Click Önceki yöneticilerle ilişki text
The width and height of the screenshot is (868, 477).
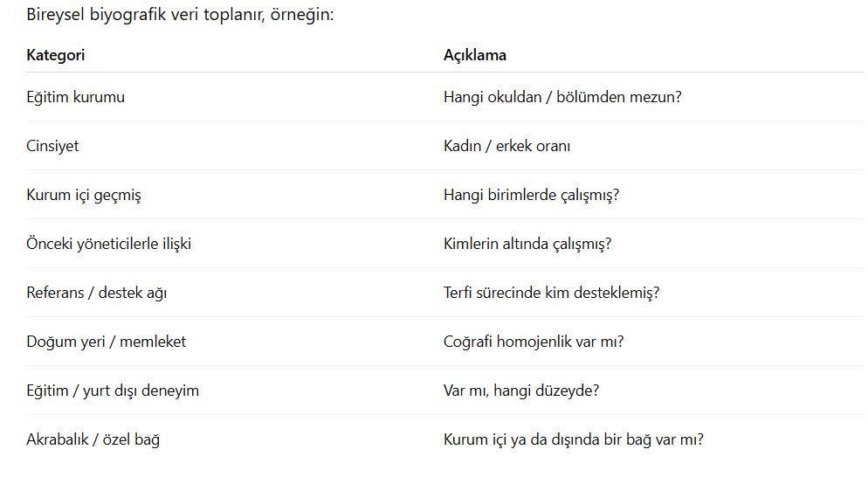point(108,244)
